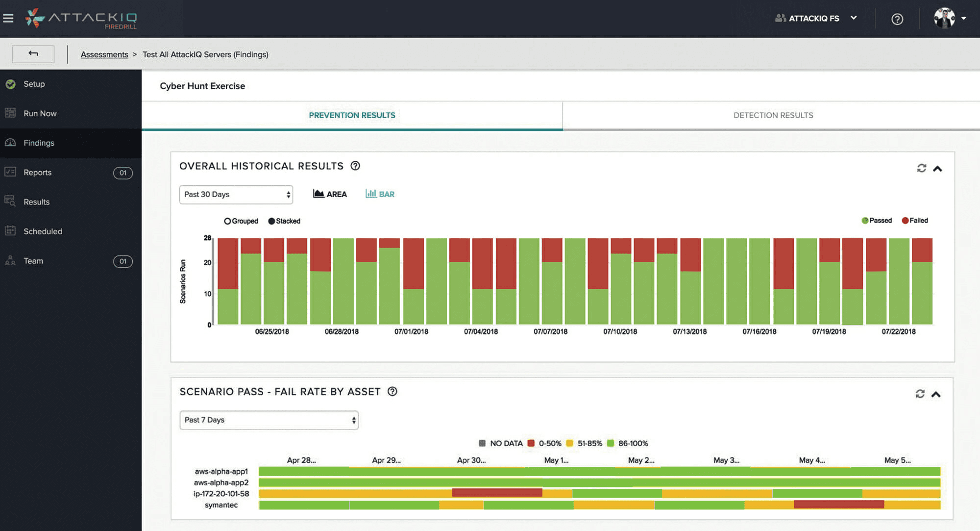Switch to Detection Results tab
980x531 pixels.
773,115
